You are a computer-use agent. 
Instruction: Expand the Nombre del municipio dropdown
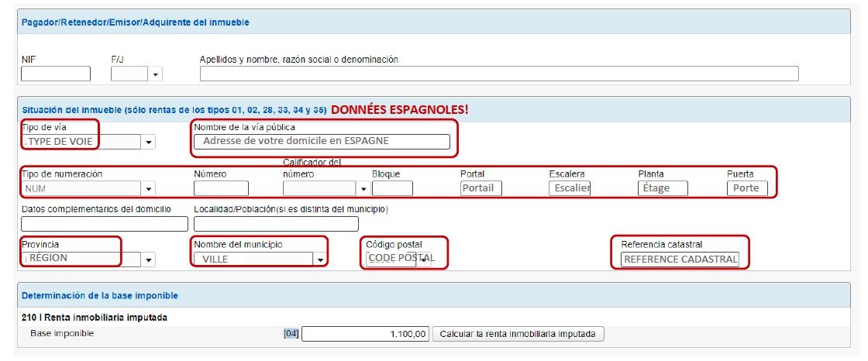tap(319, 260)
